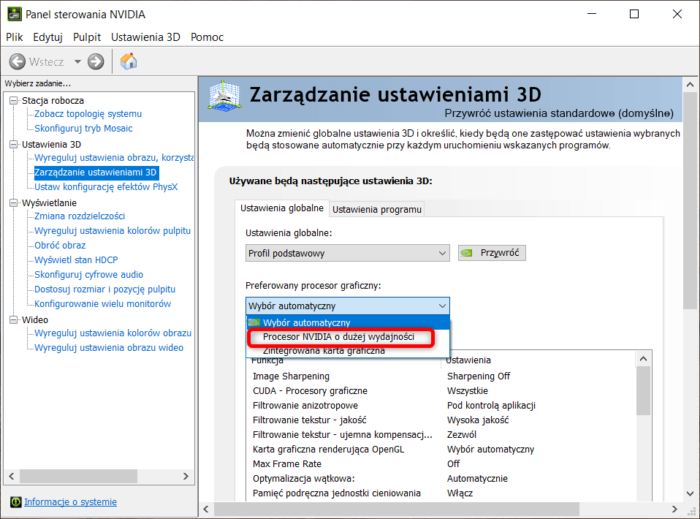Click main panel horizontal scroll left arrow
This screenshot has width=700, height=519.
point(206,509)
